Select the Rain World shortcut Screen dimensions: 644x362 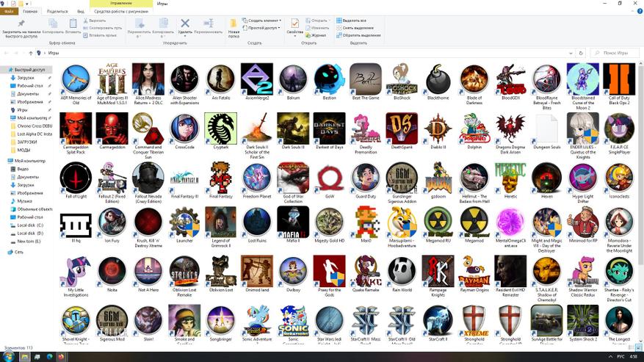(x=402, y=271)
